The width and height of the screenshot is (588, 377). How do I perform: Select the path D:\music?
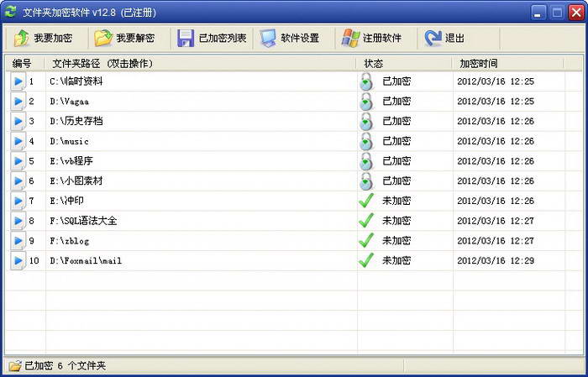[70, 141]
